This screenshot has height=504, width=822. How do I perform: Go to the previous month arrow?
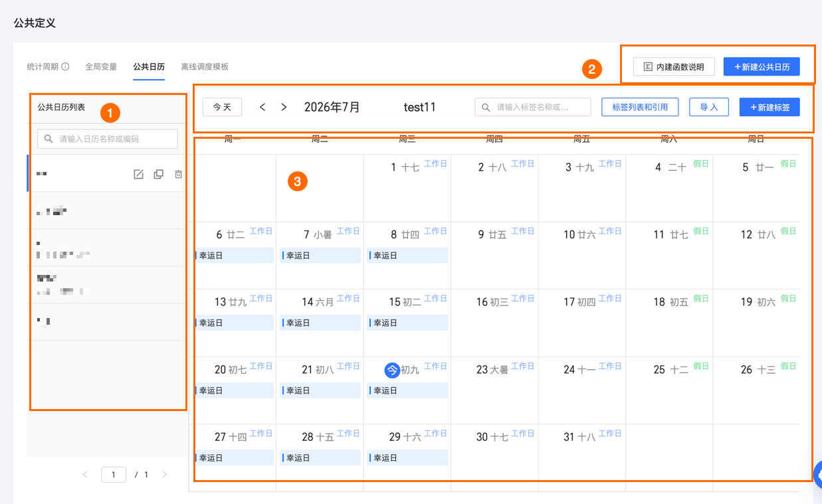coord(262,107)
